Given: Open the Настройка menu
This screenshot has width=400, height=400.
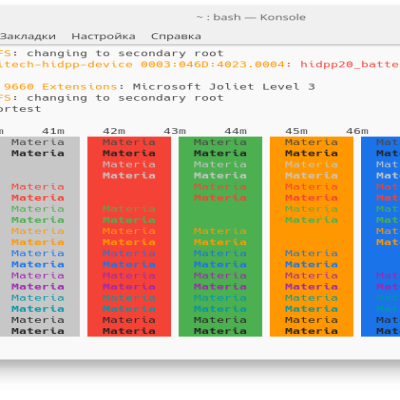Looking at the screenshot, I should click(103, 36).
